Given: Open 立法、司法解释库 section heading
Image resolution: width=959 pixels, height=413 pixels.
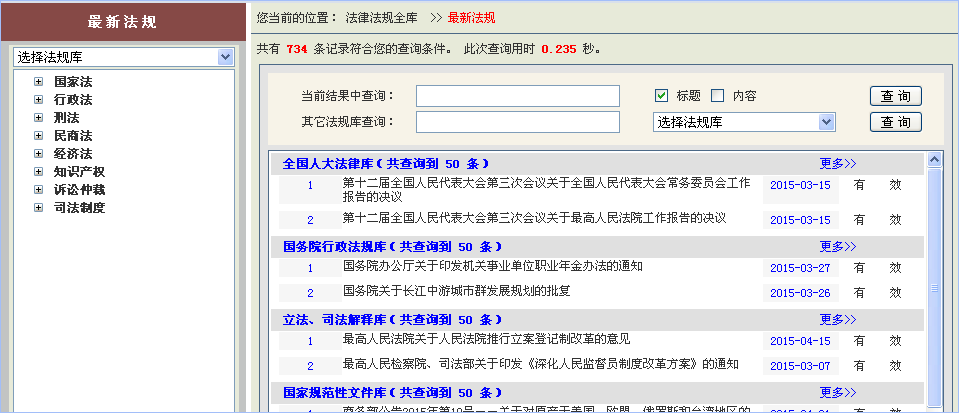Looking at the screenshot, I should [393, 319].
